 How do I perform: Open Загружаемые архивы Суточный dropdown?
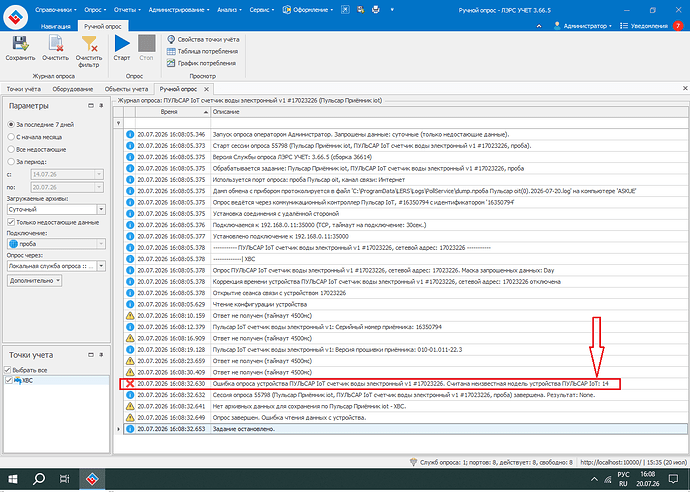[101, 209]
